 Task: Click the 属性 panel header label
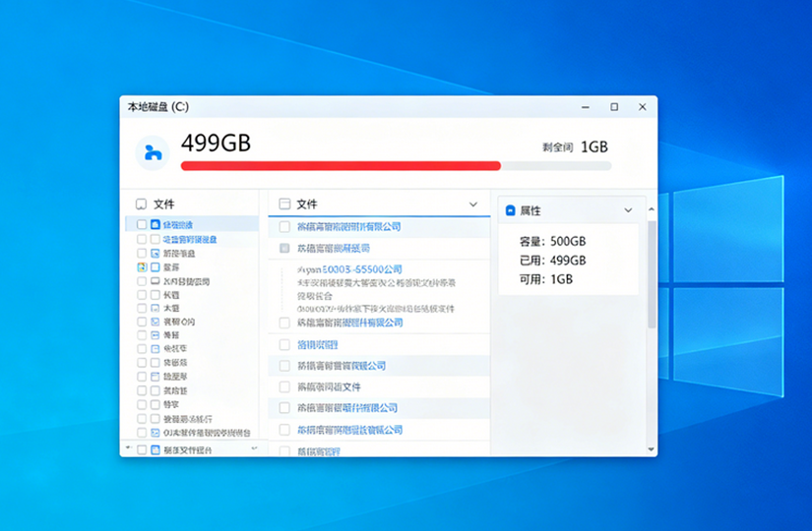point(531,210)
